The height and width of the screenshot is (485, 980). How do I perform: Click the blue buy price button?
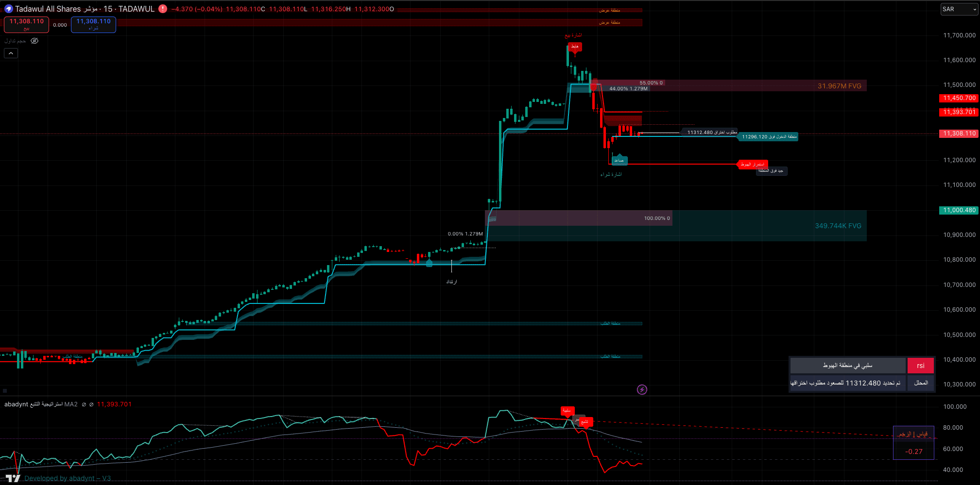point(93,24)
